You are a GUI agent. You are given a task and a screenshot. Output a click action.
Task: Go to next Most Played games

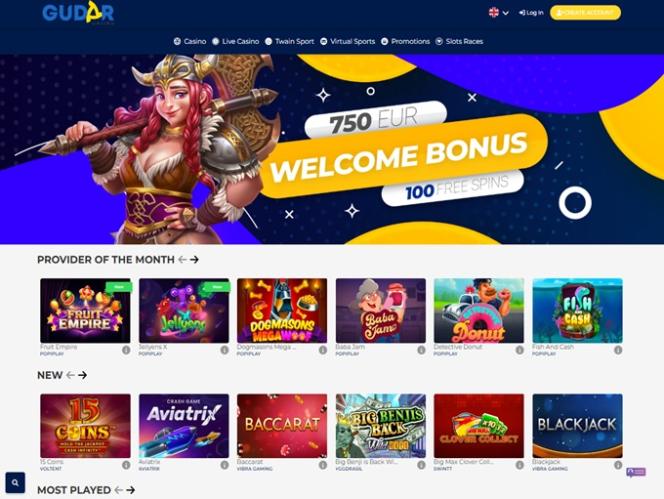(x=131, y=490)
